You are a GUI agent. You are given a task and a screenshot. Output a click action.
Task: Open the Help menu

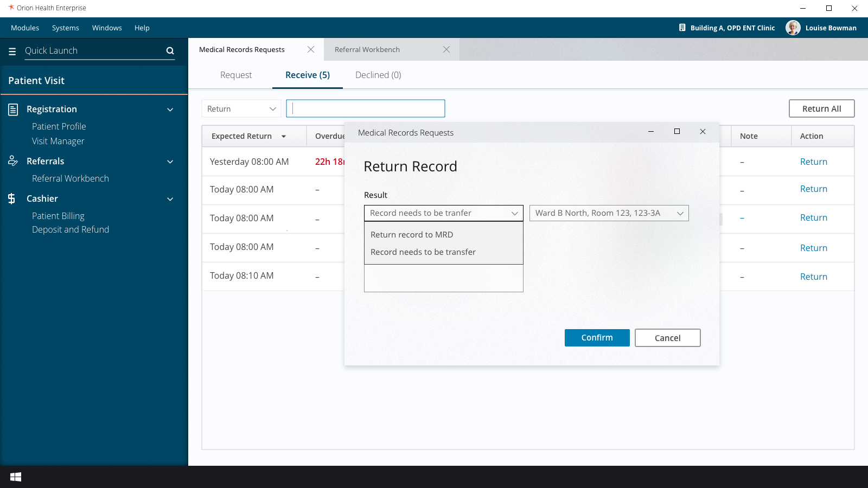[x=142, y=28]
